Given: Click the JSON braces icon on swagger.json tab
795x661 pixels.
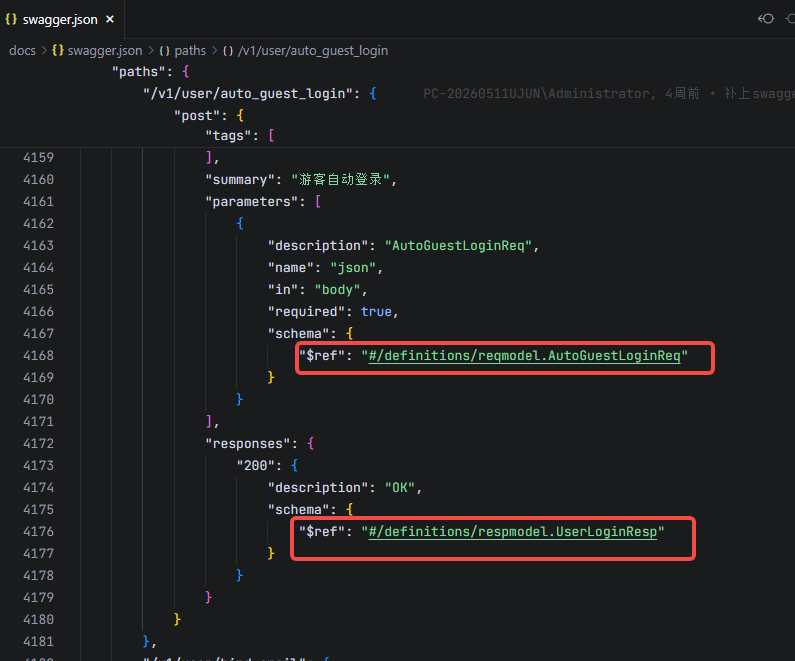Looking at the screenshot, I should [11, 19].
